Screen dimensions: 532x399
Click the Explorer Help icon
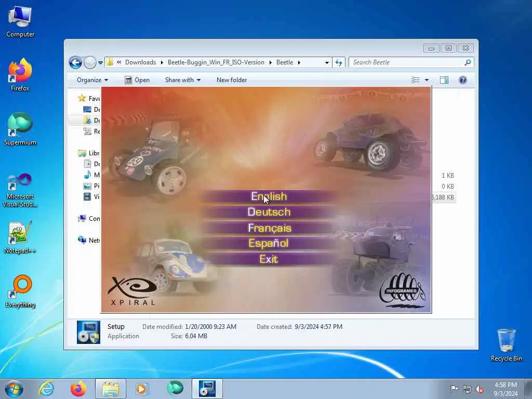(463, 80)
